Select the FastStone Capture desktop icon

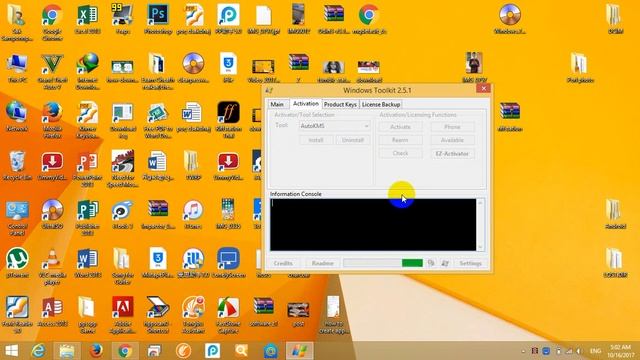click(228, 315)
